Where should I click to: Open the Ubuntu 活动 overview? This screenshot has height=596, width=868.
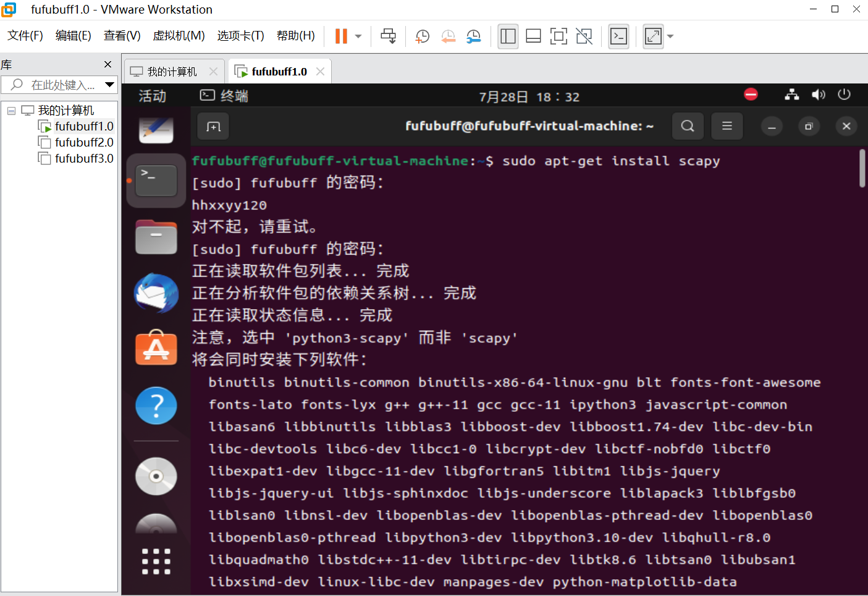click(x=152, y=96)
